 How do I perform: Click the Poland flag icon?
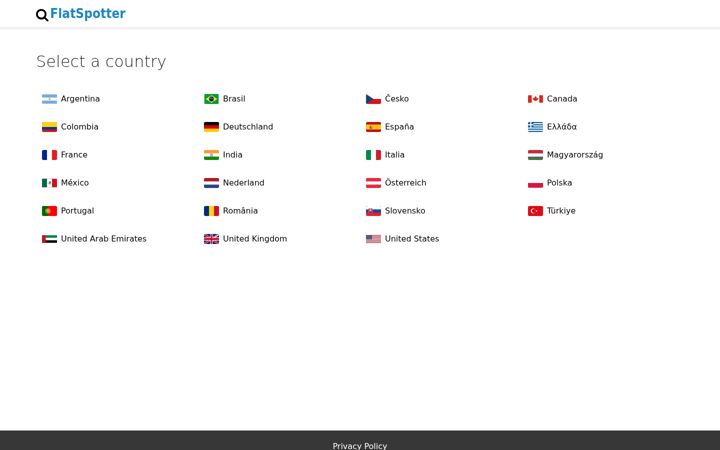click(x=535, y=183)
